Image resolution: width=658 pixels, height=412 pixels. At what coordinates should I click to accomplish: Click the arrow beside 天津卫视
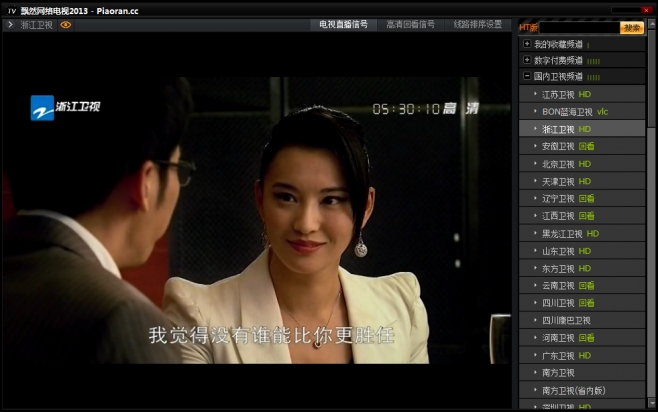(x=535, y=181)
